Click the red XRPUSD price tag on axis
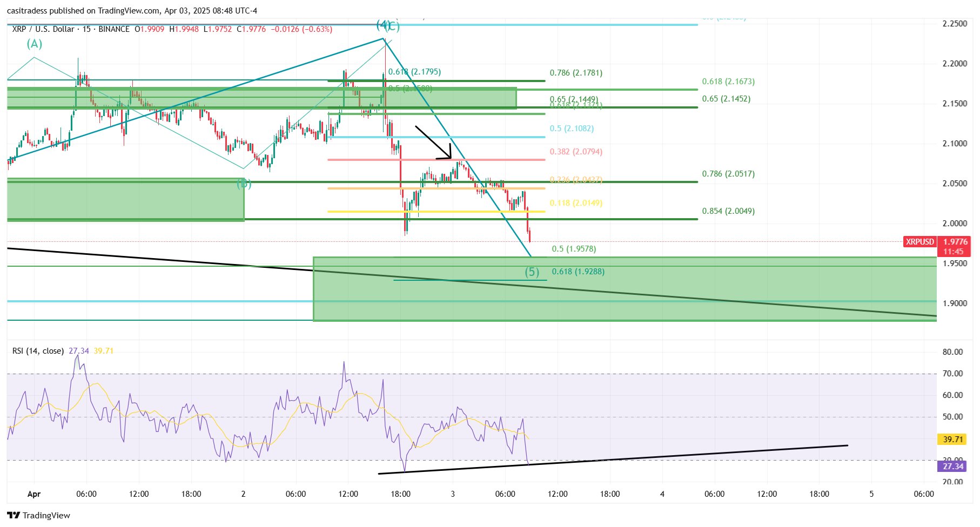 click(919, 242)
